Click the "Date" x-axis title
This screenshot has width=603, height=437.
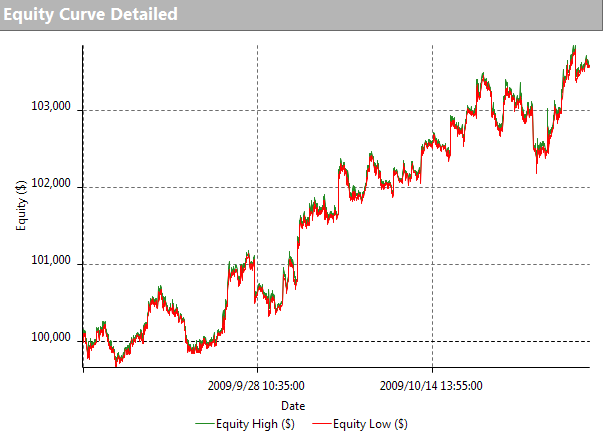(x=293, y=406)
